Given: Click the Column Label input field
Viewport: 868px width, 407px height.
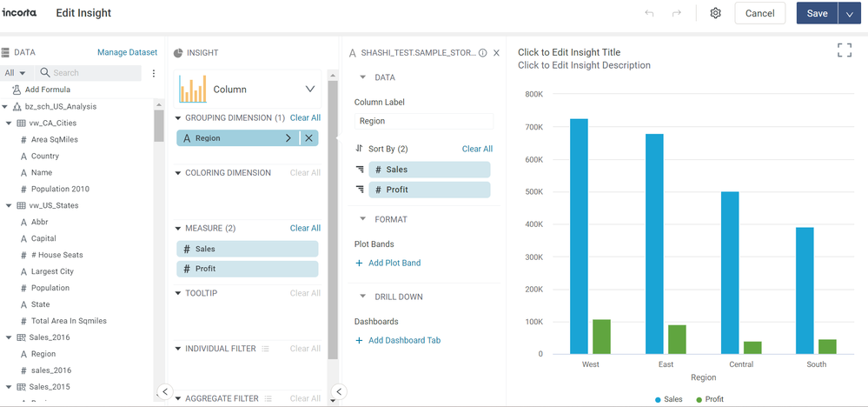Looking at the screenshot, I should (x=423, y=122).
